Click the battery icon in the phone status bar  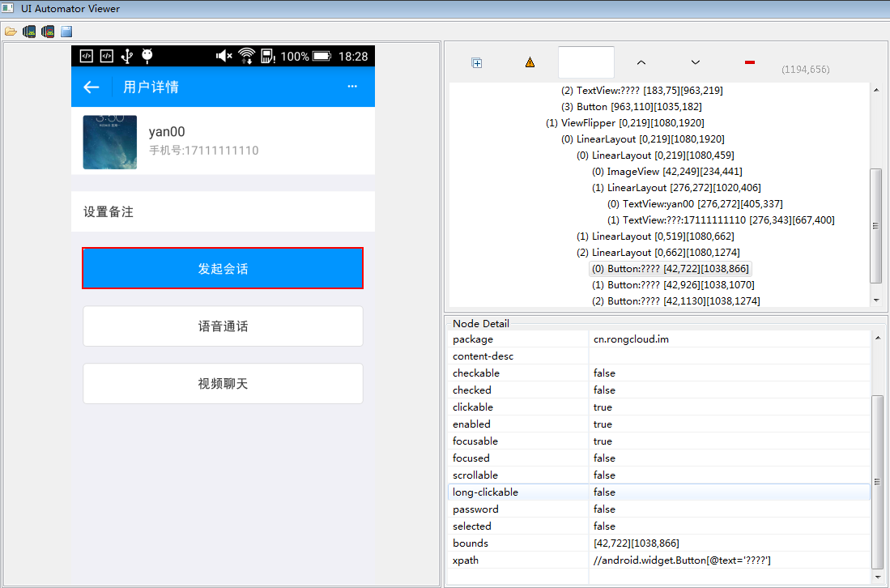tap(322, 56)
